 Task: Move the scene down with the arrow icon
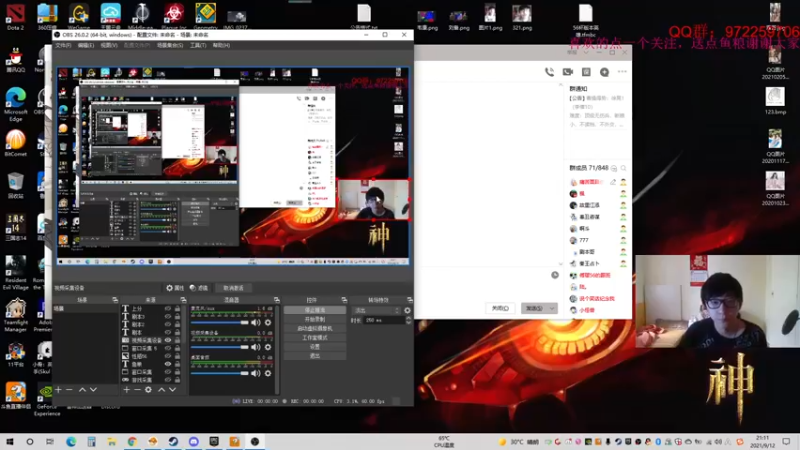(93, 390)
